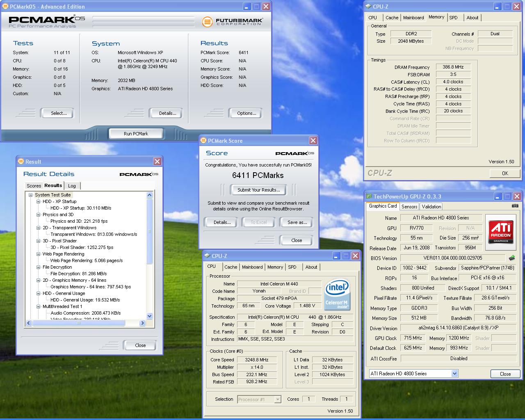Minimize the CPU-Z processor window
This screenshot has width=525, height=420.
pyautogui.click(x=336, y=256)
